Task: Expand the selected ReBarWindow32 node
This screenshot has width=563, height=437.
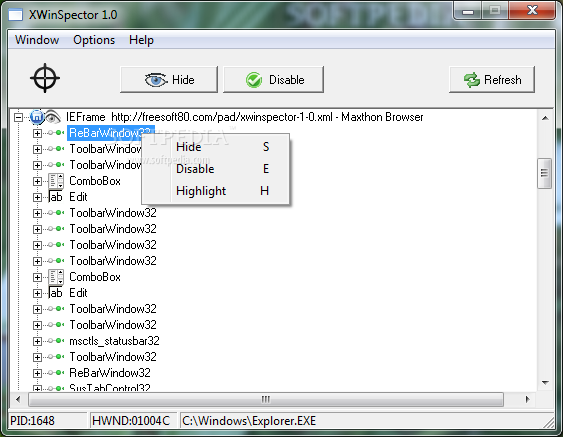Action: point(37,133)
